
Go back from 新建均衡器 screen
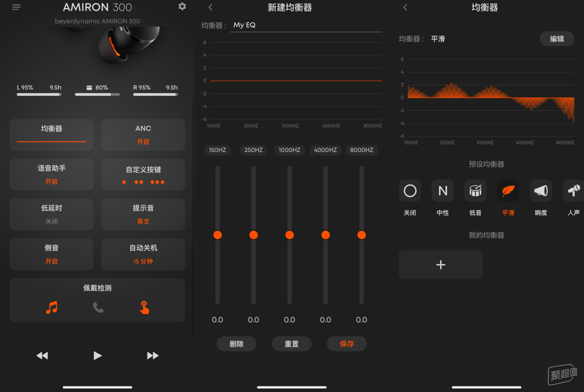pyautogui.click(x=210, y=7)
